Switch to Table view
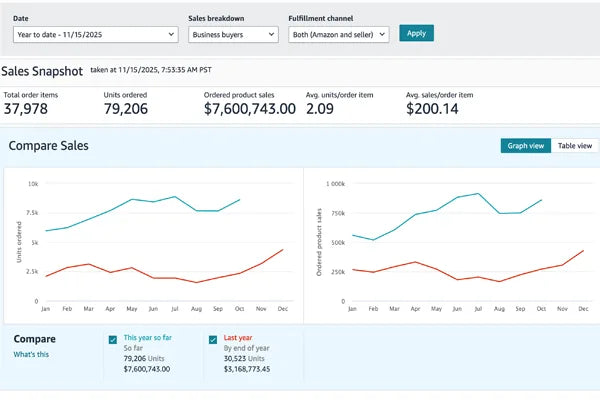600x400 pixels. click(575, 146)
